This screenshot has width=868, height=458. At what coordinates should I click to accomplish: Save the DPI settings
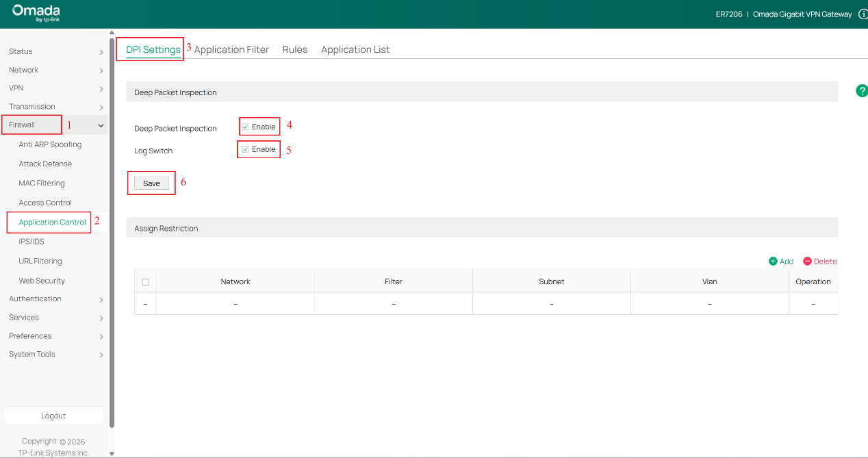(151, 183)
